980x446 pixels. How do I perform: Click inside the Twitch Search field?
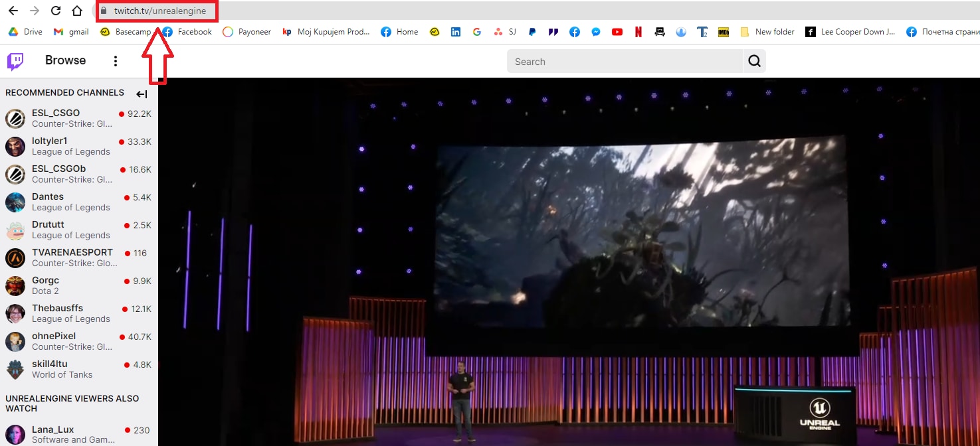625,62
